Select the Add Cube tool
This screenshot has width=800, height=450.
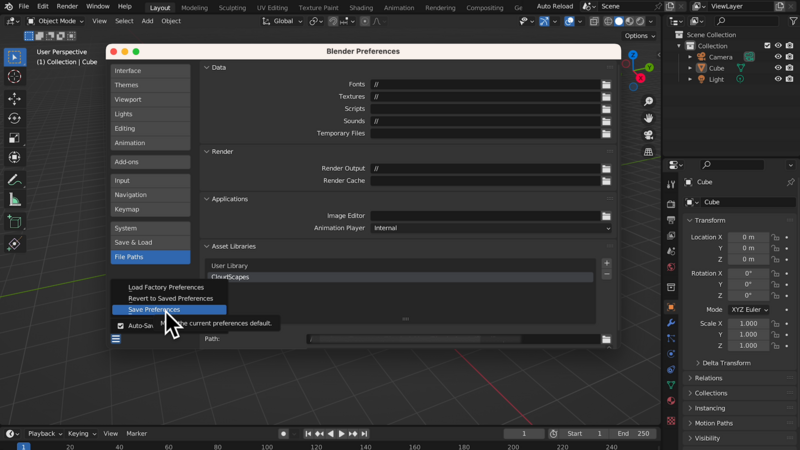tap(14, 222)
